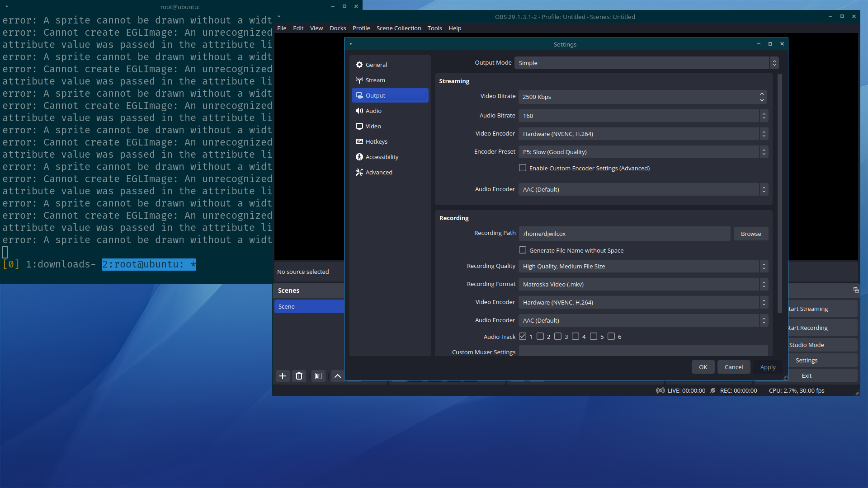Increase Video Bitrate with up stepper
The image size is (868, 488).
click(x=762, y=94)
